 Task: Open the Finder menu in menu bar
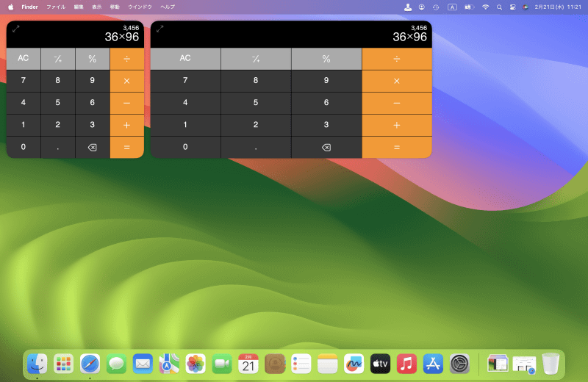pyautogui.click(x=29, y=7)
